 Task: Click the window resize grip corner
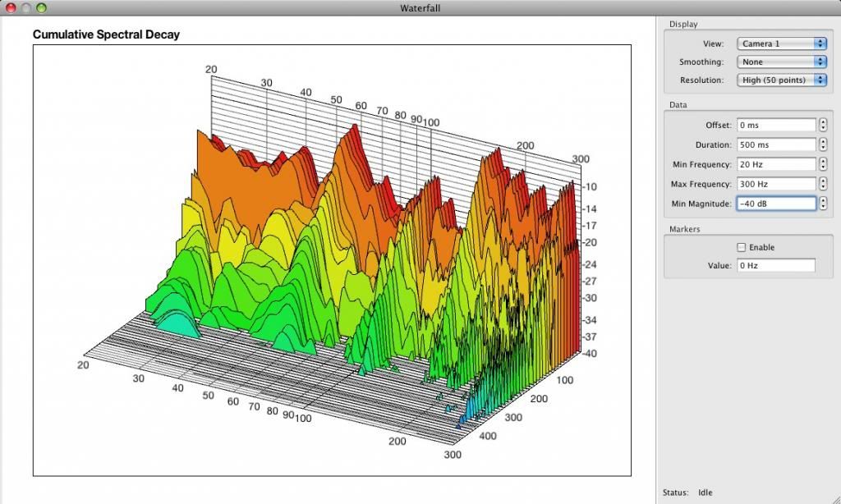[x=835, y=498]
